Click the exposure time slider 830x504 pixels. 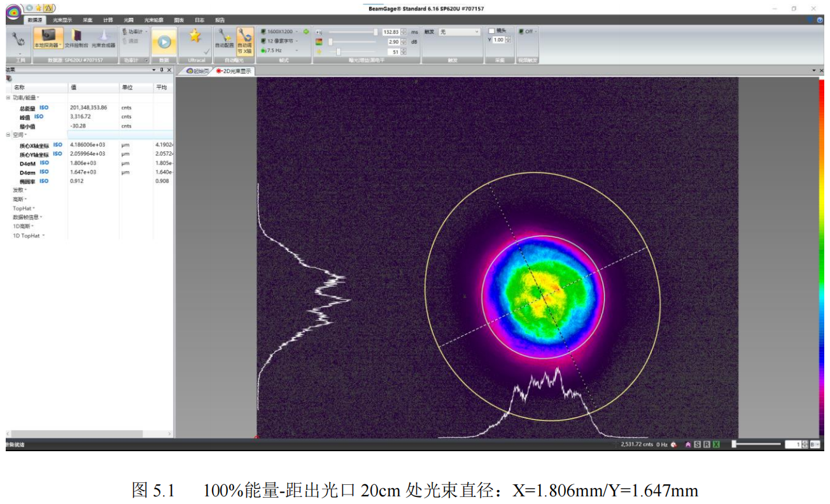click(352, 32)
